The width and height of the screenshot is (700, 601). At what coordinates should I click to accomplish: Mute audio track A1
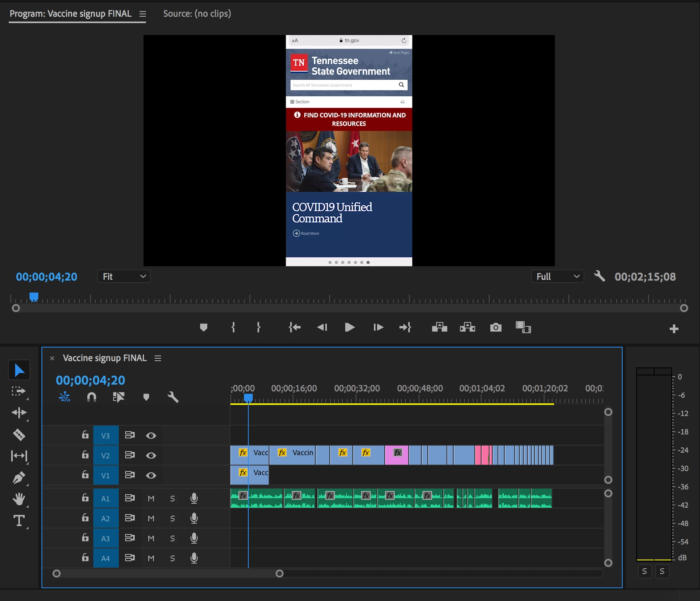(x=151, y=498)
